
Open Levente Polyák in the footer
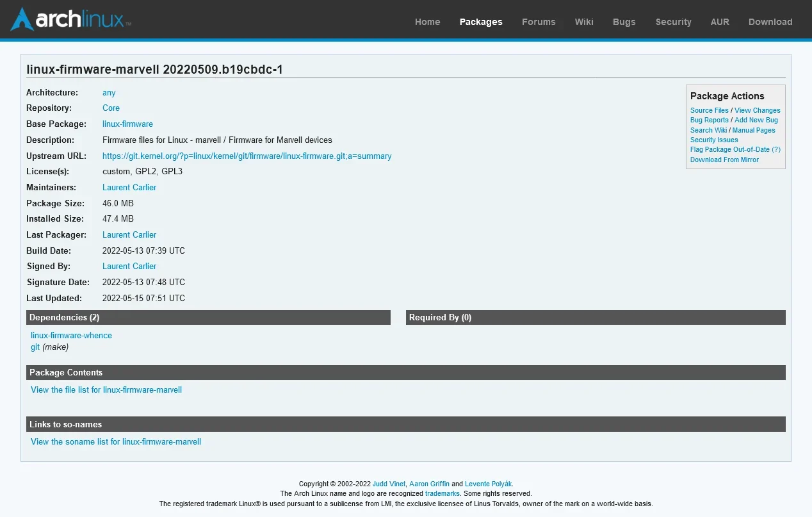point(488,484)
